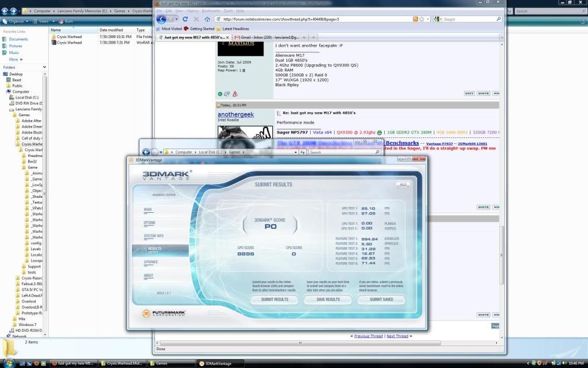This screenshot has width=588, height=368.
Task: Follow the Next Thread link
Action: click(x=397, y=336)
